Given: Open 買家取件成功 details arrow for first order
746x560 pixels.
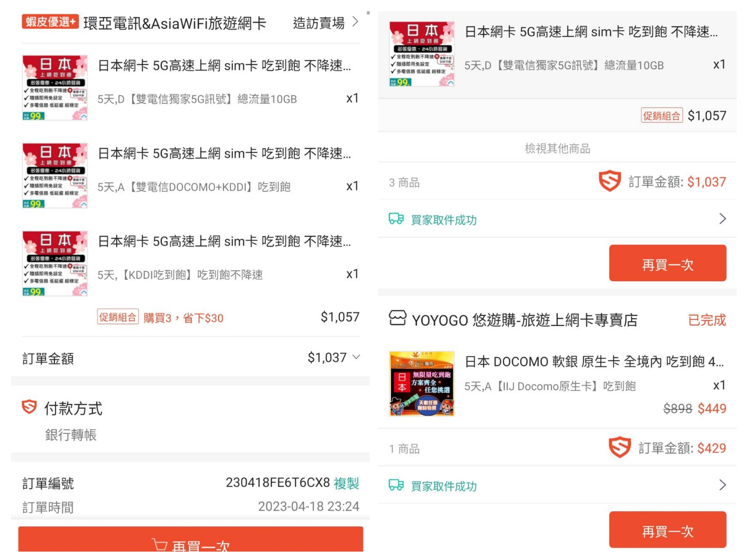Looking at the screenshot, I should pos(722,218).
